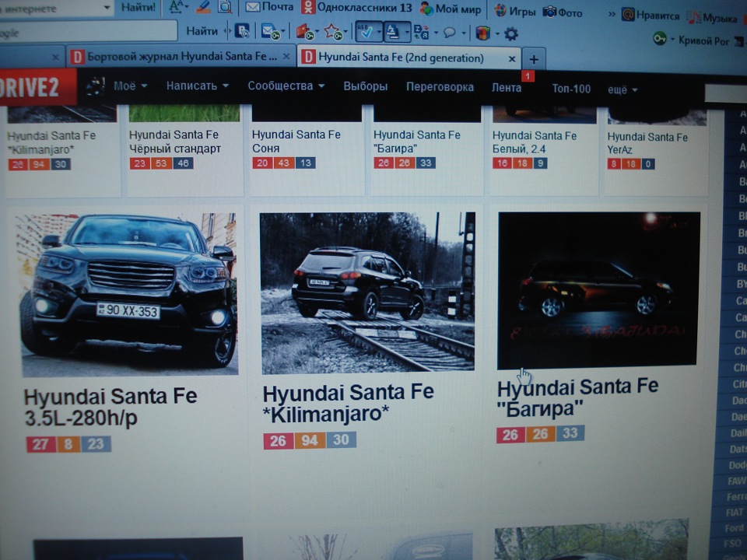Click blue counter 33 under large Багира card

(570, 433)
